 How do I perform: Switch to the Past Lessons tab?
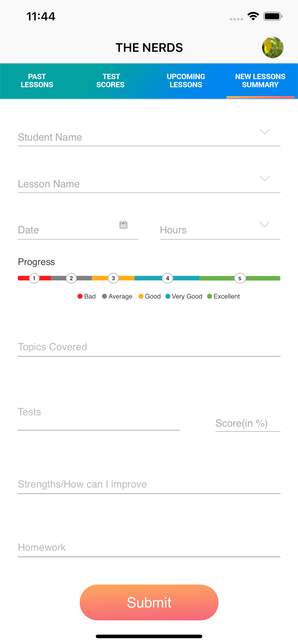(x=37, y=81)
